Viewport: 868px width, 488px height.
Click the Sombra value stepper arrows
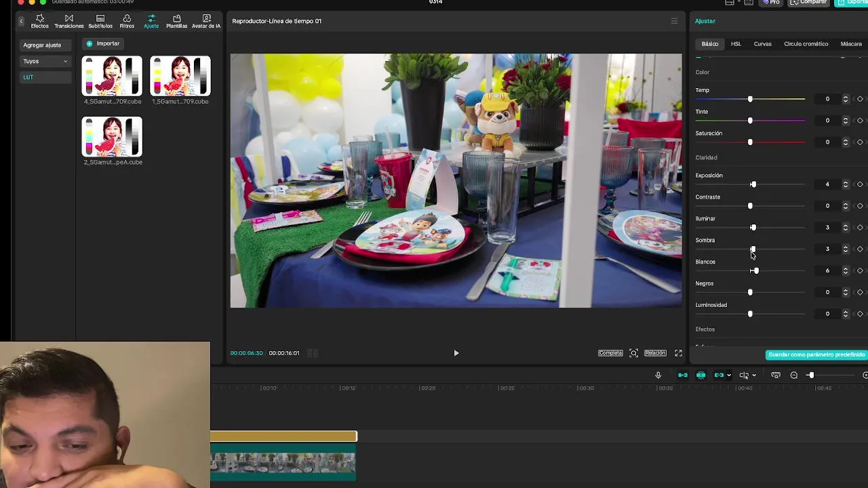(x=846, y=249)
